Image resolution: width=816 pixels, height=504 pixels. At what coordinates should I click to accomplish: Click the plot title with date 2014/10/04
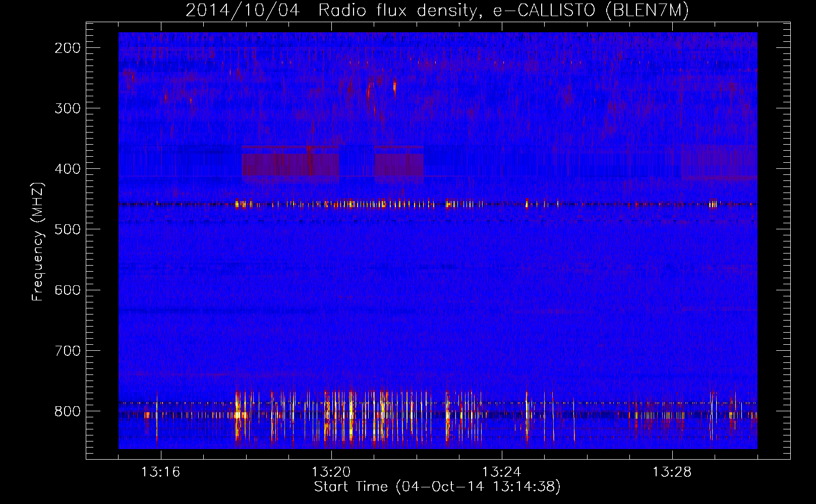pos(437,11)
